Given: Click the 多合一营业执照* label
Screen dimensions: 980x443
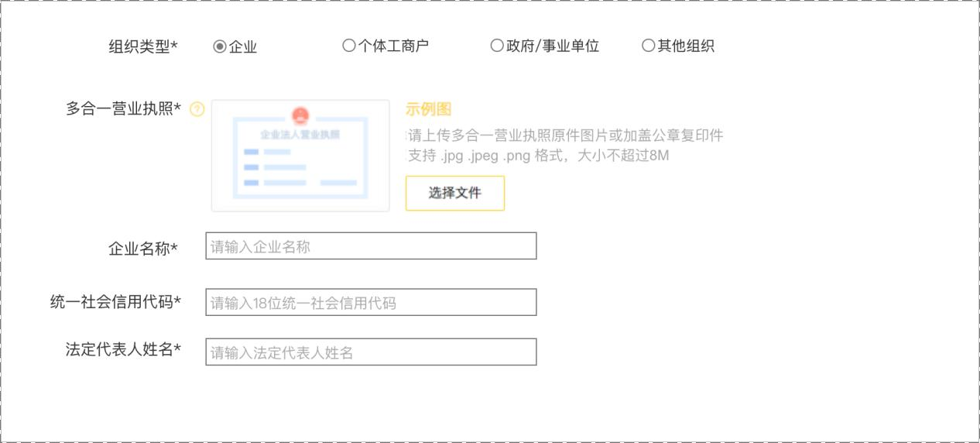Looking at the screenshot, I should [x=124, y=108].
